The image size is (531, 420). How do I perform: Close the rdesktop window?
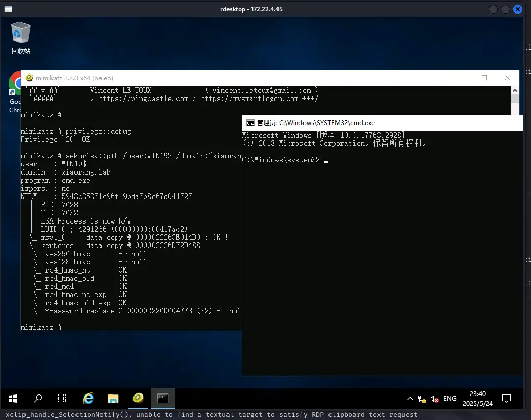(517, 9)
